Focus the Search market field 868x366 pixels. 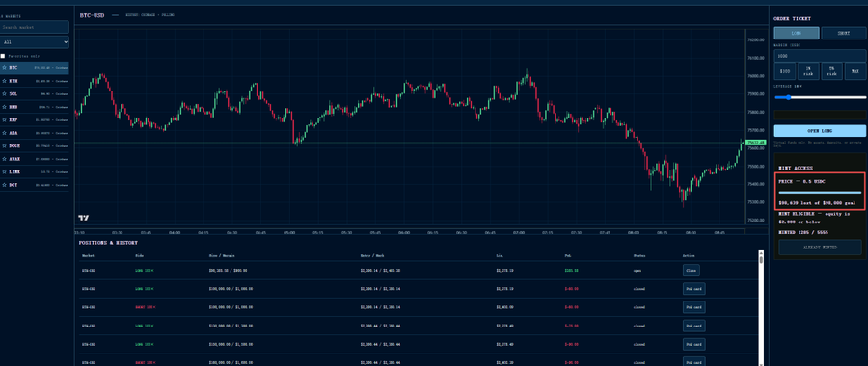point(35,27)
